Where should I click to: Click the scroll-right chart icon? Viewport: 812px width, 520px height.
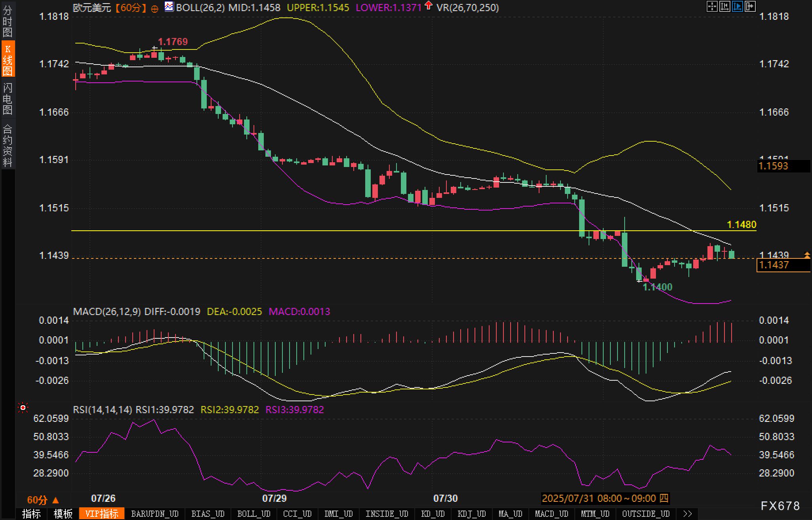click(750, 6)
